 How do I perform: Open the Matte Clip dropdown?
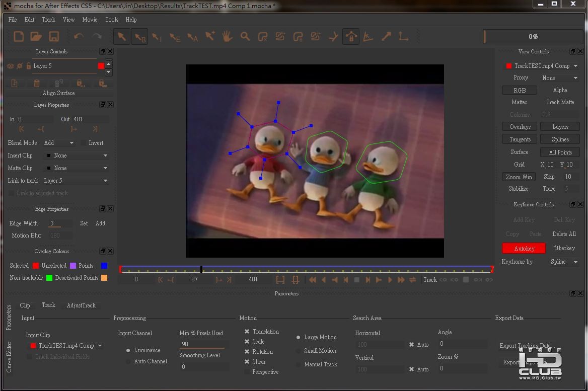(77, 168)
